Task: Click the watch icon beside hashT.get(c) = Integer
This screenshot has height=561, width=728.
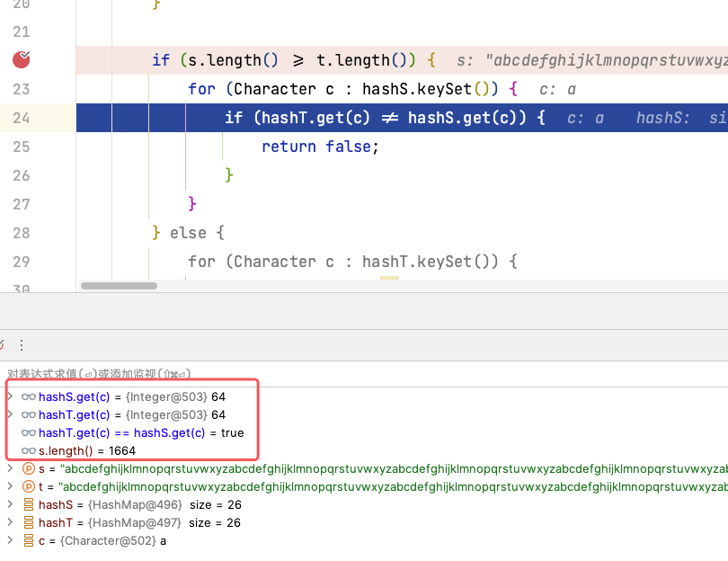Action: (29, 414)
